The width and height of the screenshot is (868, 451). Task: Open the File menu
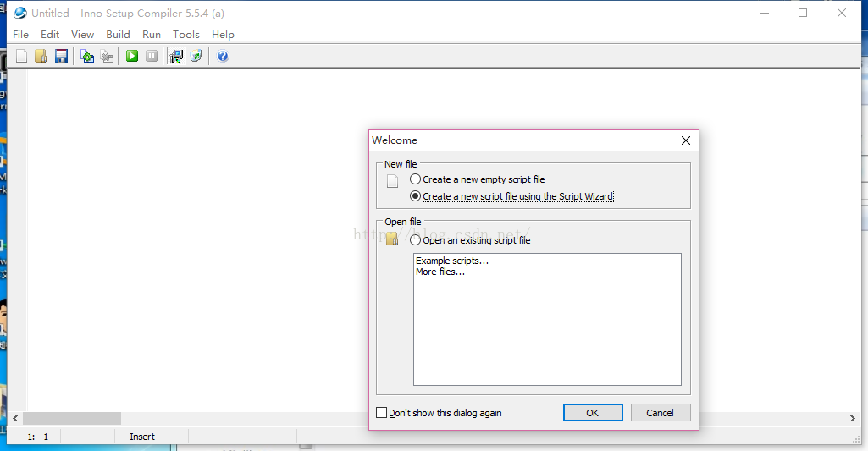[20, 35]
